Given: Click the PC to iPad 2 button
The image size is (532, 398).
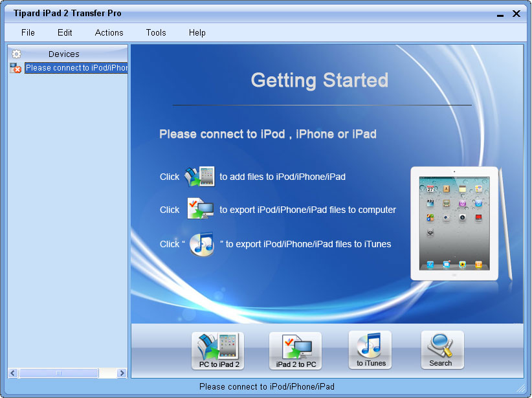Looking at the screenshot, I should [x=217, y=351].
